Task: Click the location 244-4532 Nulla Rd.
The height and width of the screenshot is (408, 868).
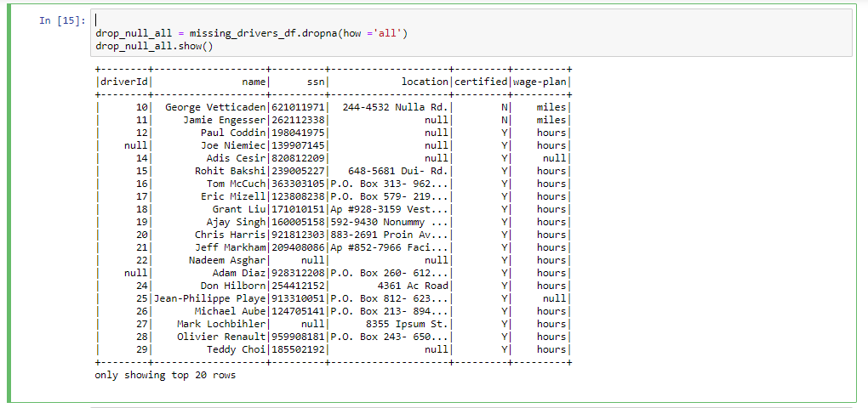Action: point(395,107)
